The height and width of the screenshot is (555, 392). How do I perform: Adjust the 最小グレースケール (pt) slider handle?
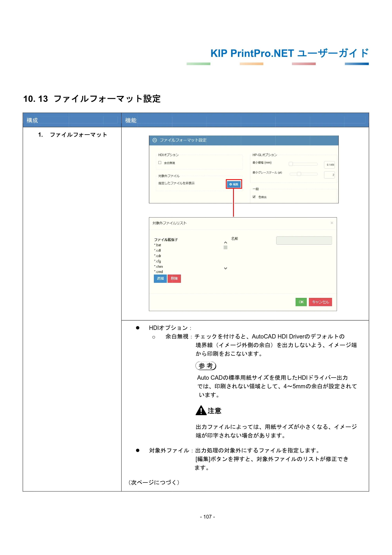pyautogui.click(x=299, y=174)
